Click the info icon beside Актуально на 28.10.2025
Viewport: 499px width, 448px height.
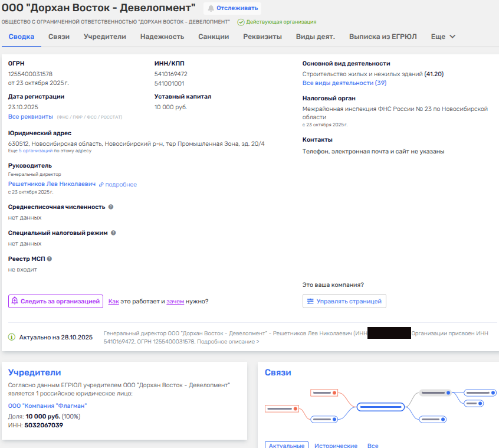[x=12, y=337]
